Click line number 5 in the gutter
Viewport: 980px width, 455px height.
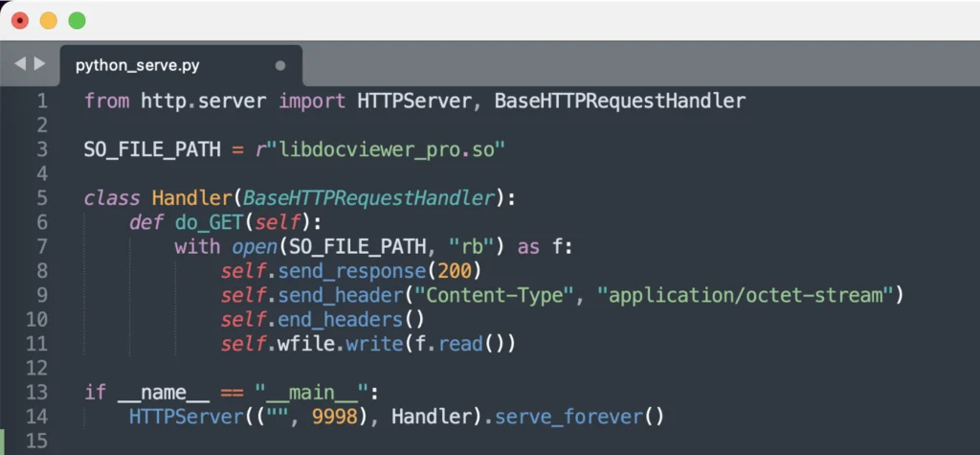(x=41, y=198)
